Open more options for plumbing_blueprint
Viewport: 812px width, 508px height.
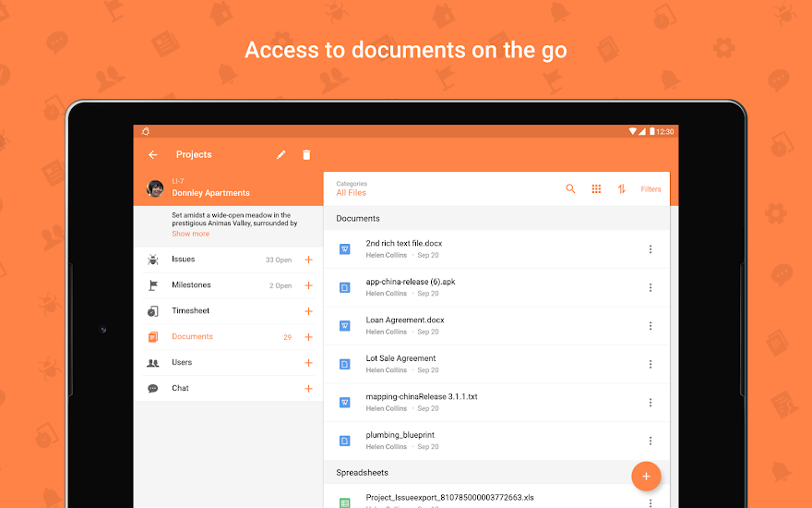click(651, 441)
